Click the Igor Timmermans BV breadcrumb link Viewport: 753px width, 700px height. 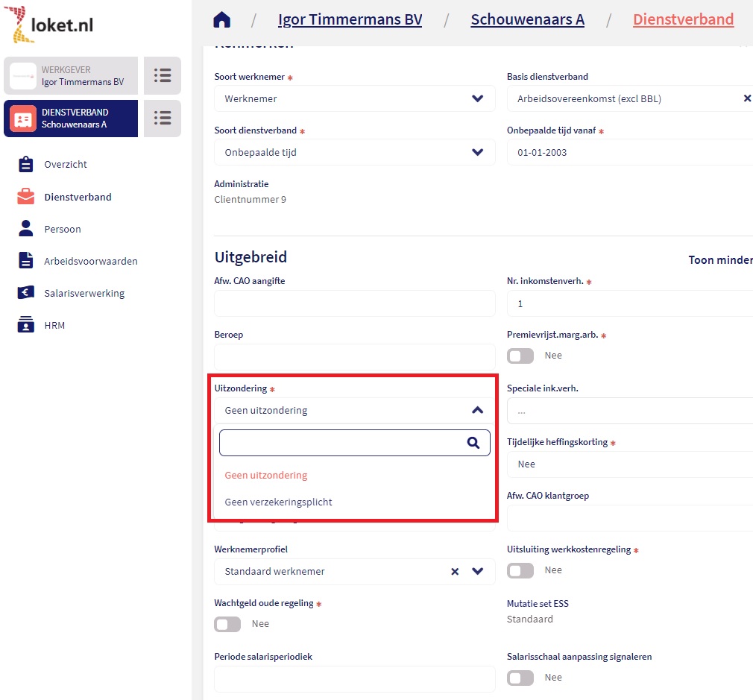coord(350,19)
